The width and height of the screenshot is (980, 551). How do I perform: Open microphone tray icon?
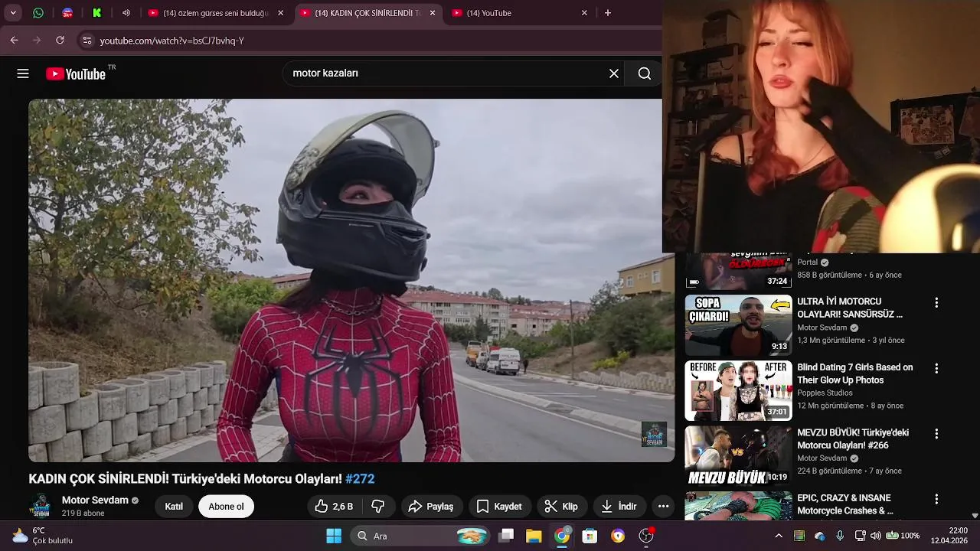point(840,536)
